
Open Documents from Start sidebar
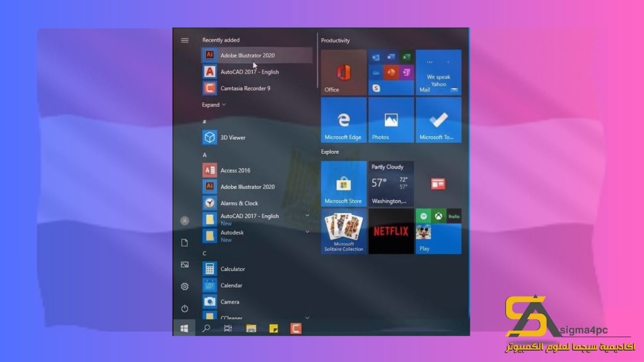pos(185,243)
